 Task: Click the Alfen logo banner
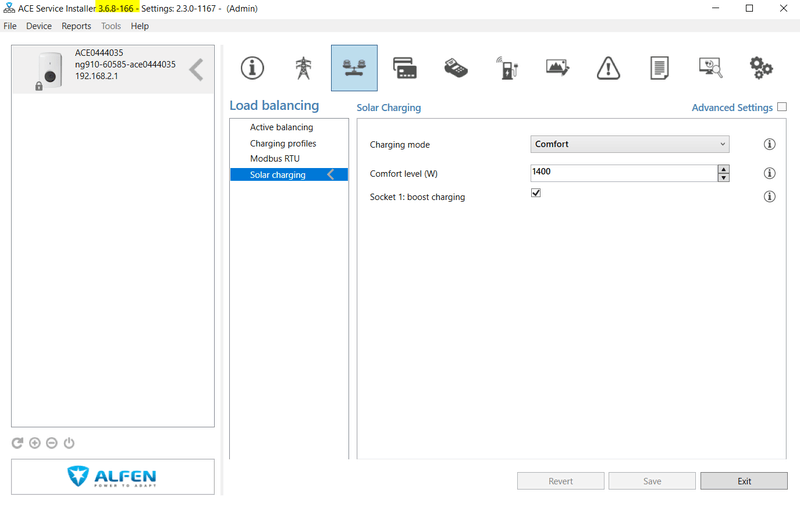point(113,476)
